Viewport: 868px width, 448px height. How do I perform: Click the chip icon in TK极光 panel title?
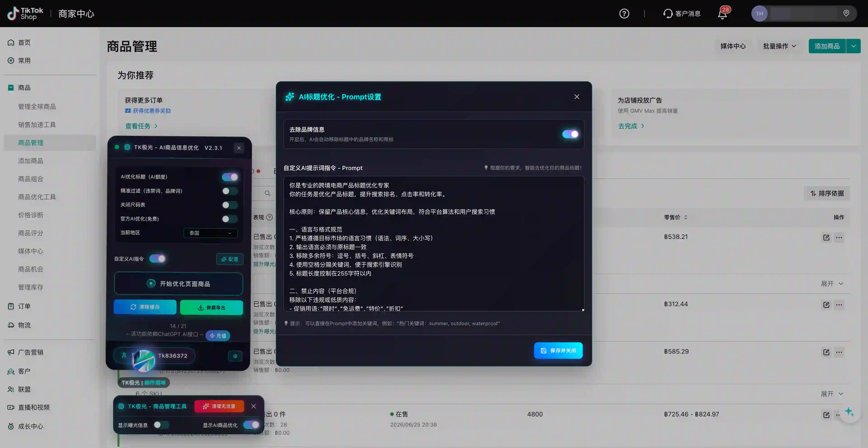pyautogui.click(x=127, y=147)
